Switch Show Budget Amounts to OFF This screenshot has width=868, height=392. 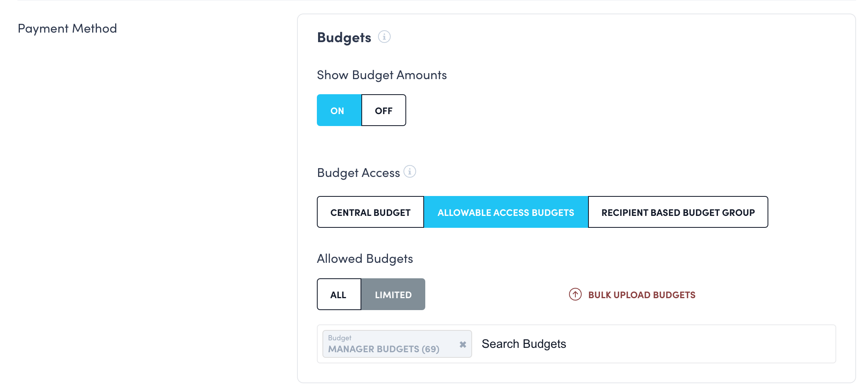coord(384,111)
